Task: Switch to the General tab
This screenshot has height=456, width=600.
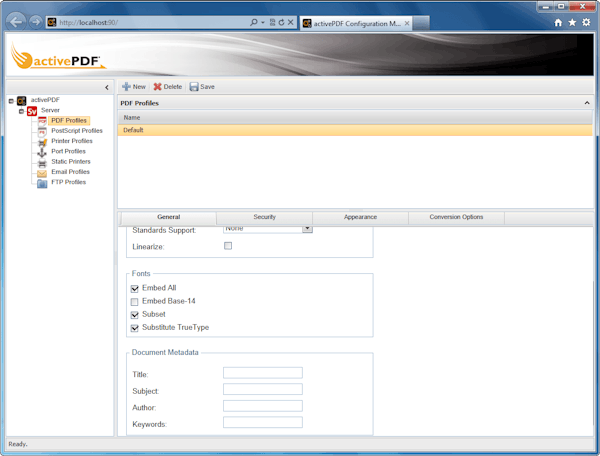Action: [168, 217]
